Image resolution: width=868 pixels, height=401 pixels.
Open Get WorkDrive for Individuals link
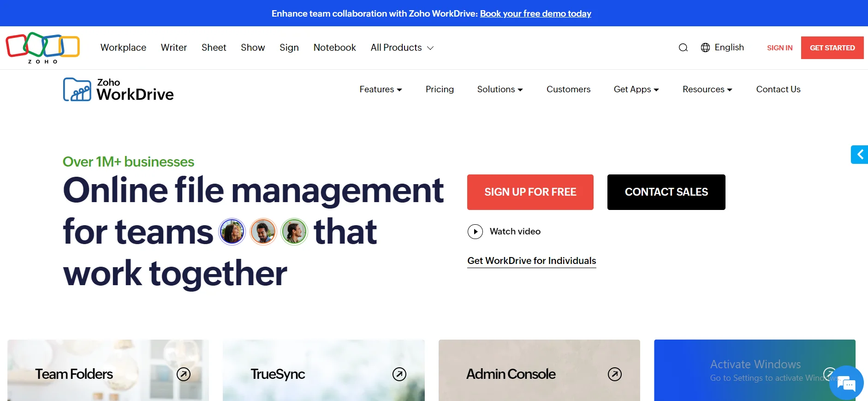pyautogui.click(x=532, y=261)
